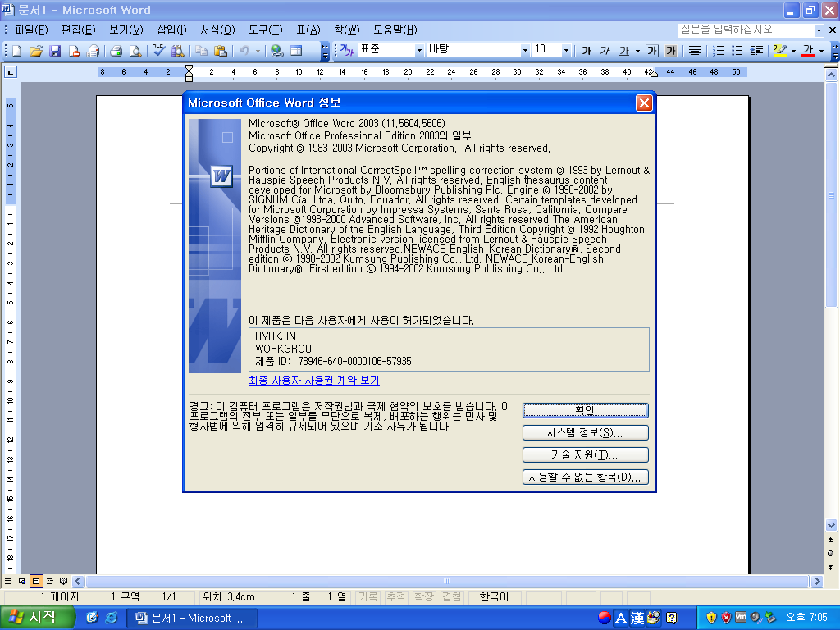Click the centered text alignment icon
This screenshot has width=840, height=630.
[694, 51]
